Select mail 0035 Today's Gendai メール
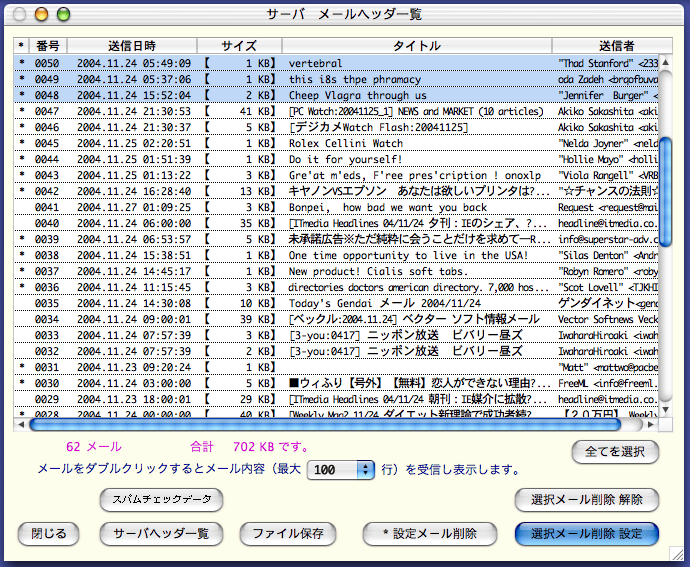690x567 pixels. [x=336, y=303]
